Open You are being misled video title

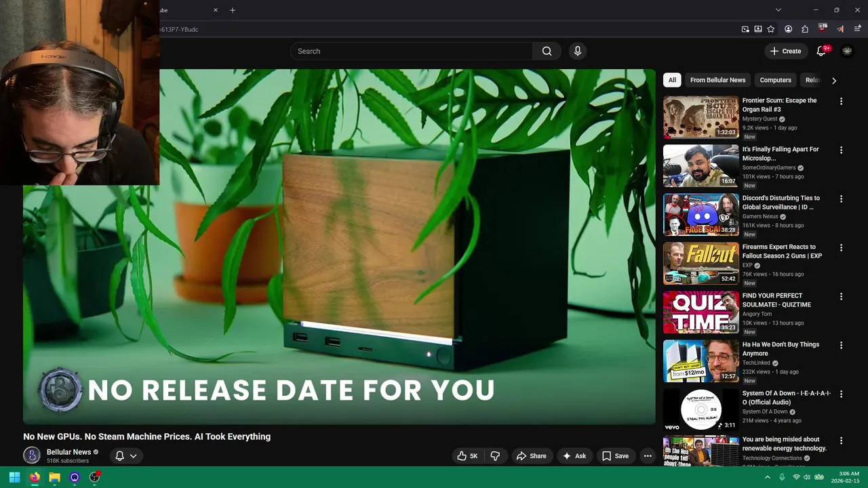coord(784,444)
